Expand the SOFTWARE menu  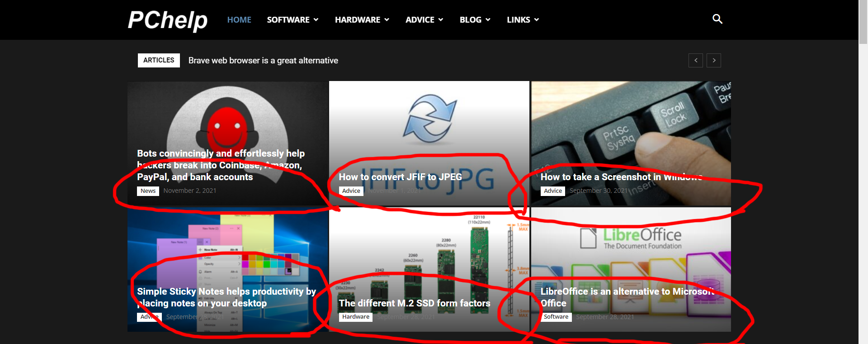[x=292, y=19]
